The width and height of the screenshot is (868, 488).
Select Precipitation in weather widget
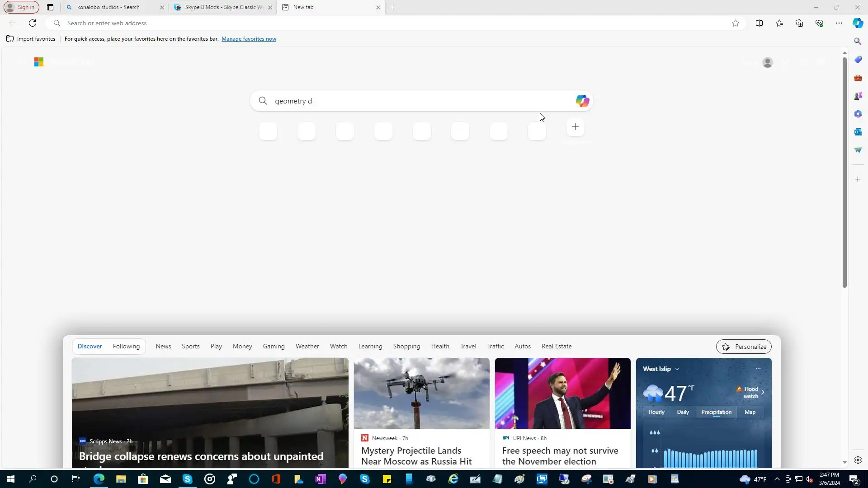click(x=716, y=412)
